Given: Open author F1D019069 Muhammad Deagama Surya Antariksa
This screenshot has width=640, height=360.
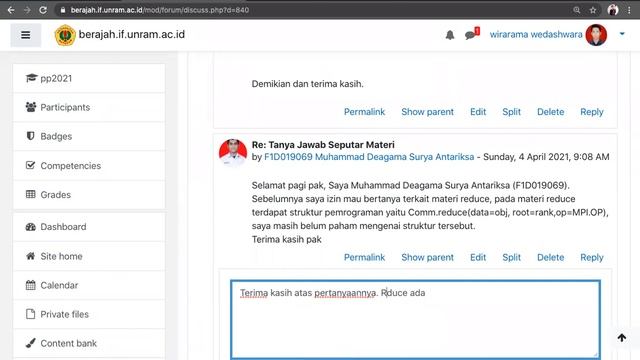Looking at the screenshot, I should point(369,157).
